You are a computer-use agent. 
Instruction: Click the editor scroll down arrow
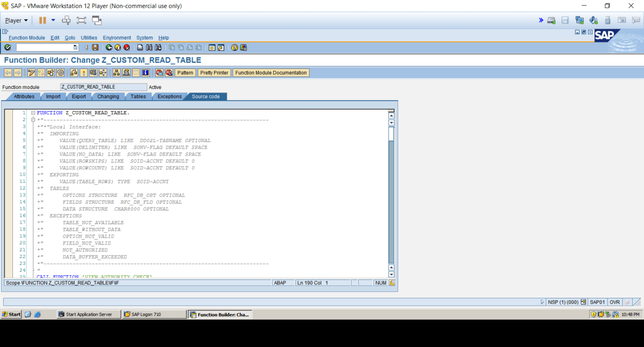pos(391,275)
